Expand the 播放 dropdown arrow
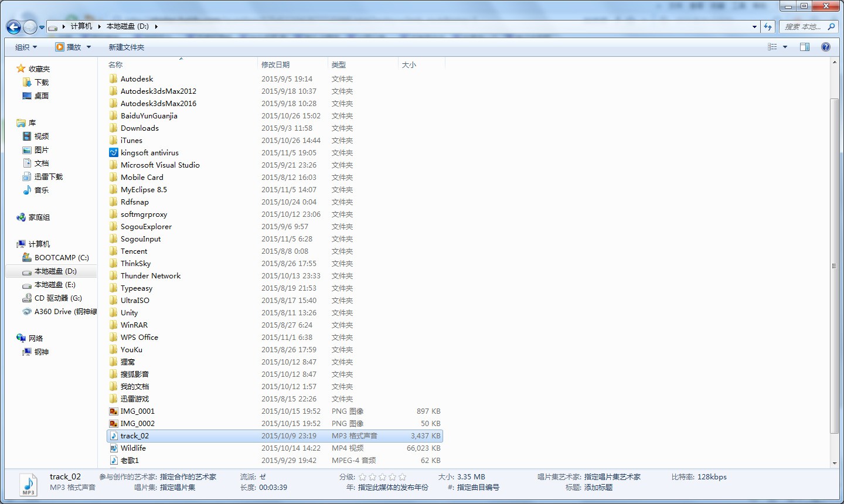 (x=89, y=47)
